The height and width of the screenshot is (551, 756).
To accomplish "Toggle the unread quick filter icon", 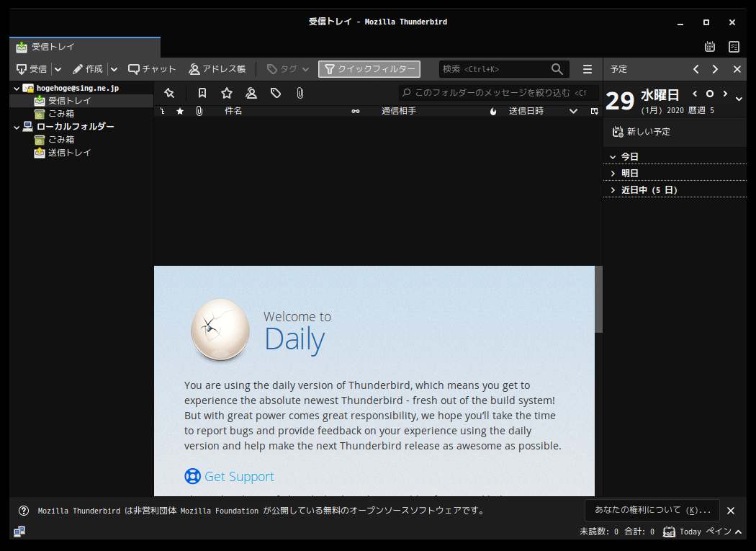I will 202,93.
